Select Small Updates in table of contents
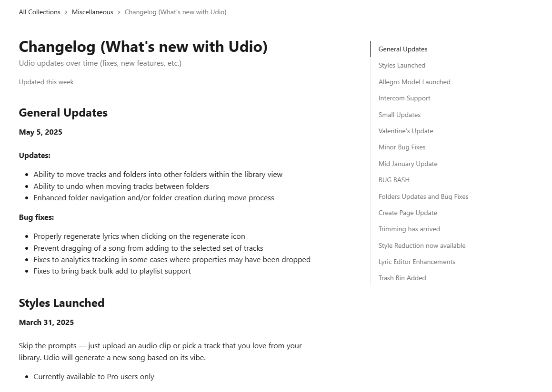Image resolution: width=552 pixels, height=392 pixels. pyautogui.click(x=399, y=115)
